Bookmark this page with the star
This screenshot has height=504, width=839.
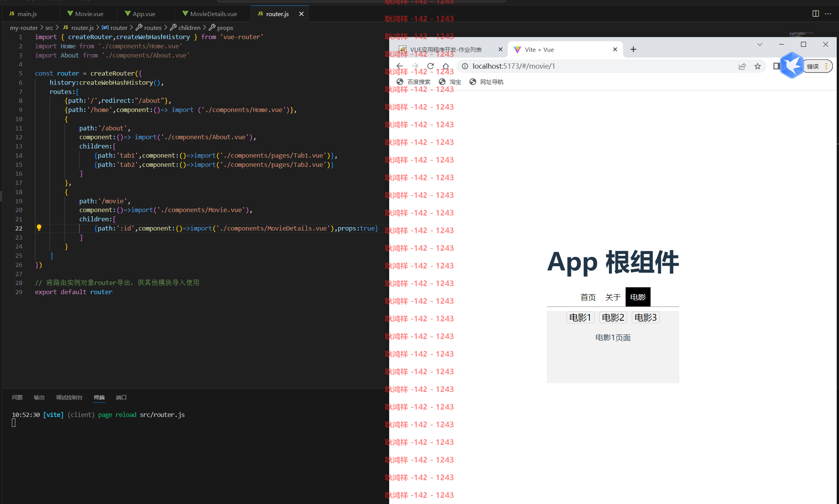[x=758, y=66]
